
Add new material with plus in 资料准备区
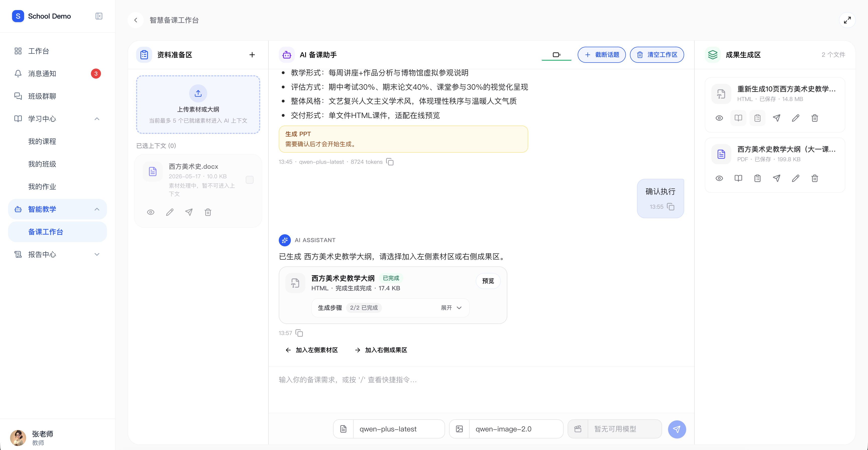click(252, 54)
